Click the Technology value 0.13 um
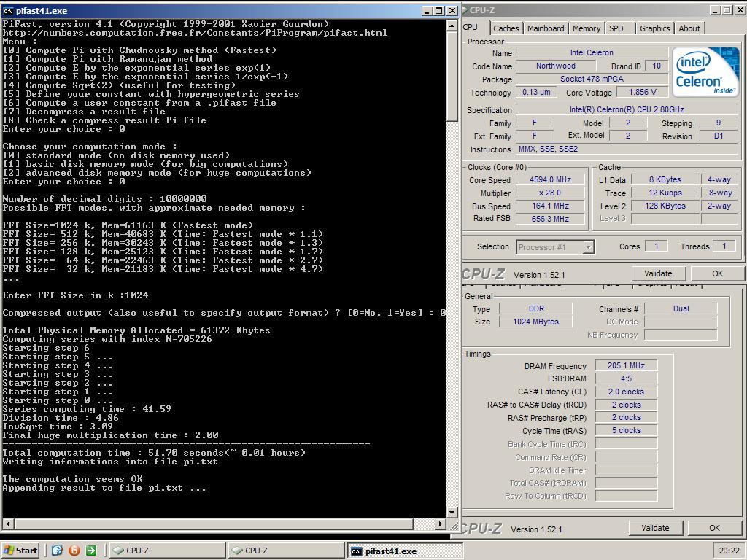This screenshot has width=747, height=560. (x=536, y=92)
